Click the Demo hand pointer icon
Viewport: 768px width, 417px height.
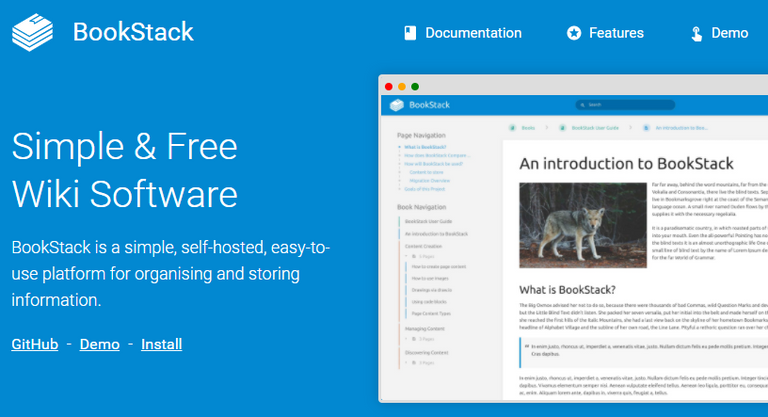[696, 33]
